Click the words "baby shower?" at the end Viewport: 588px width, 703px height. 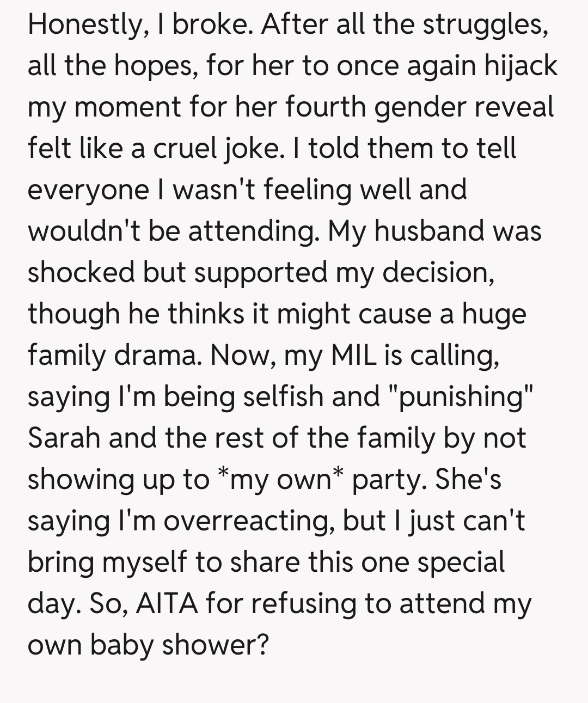(180, 645)
